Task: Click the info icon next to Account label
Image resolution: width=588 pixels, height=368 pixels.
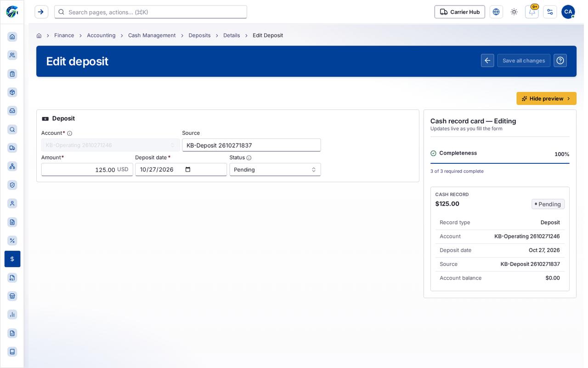Action: (x=70, y=133)
